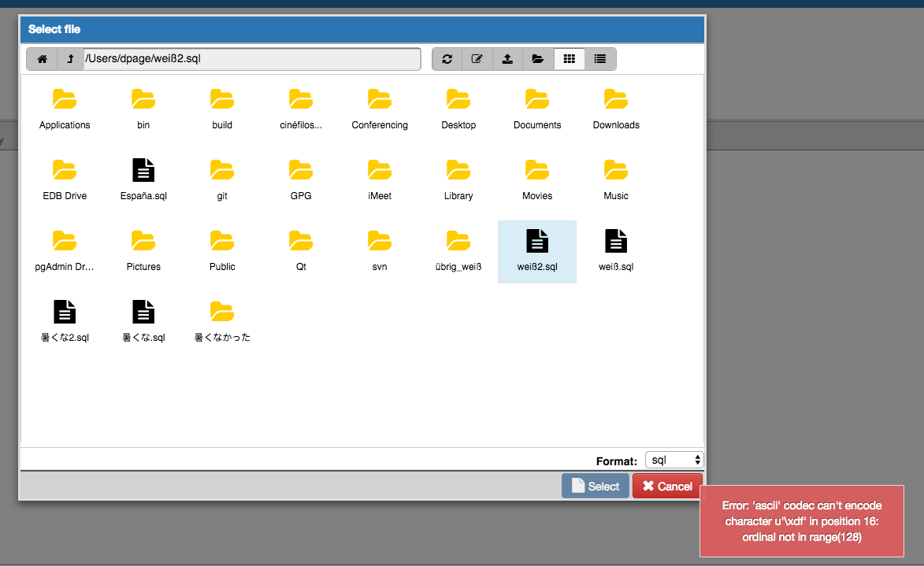Open the Format dropdown

674,460
